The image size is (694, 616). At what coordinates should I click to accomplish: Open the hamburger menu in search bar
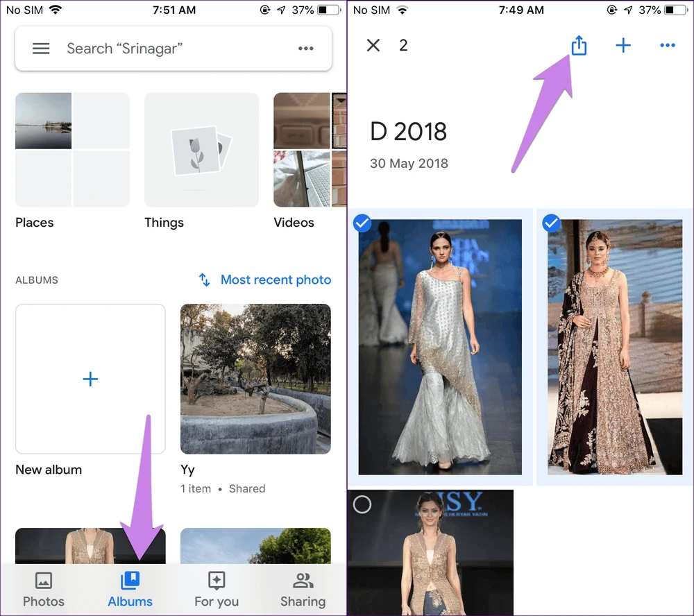click(x=41, y=49)
